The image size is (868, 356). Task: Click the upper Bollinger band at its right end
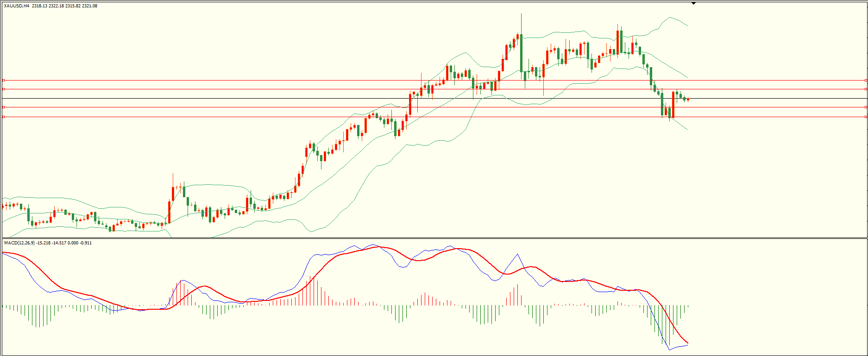pos(687,25)
